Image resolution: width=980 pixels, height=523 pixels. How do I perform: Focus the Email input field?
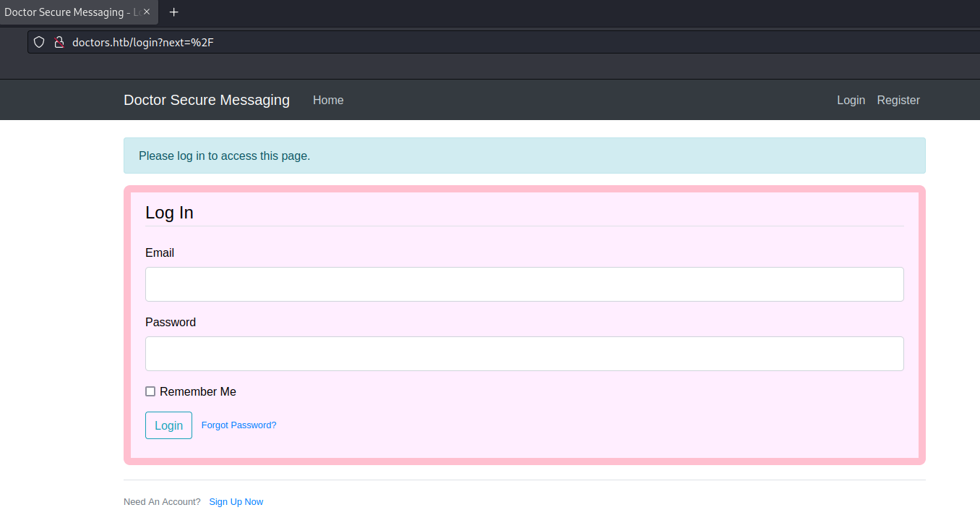point(525,284)
